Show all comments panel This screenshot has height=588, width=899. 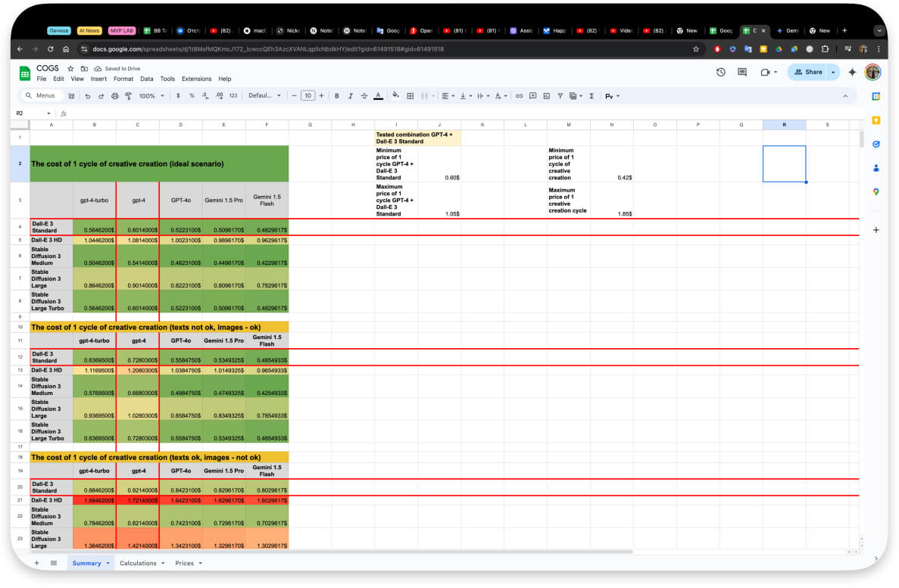tap(742, 72)
